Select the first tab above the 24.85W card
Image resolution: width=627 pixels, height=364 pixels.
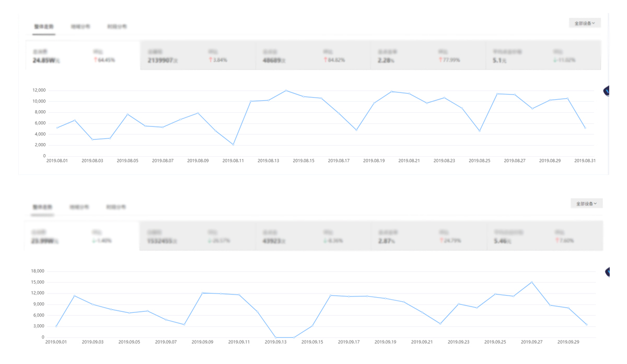(44, 27)
